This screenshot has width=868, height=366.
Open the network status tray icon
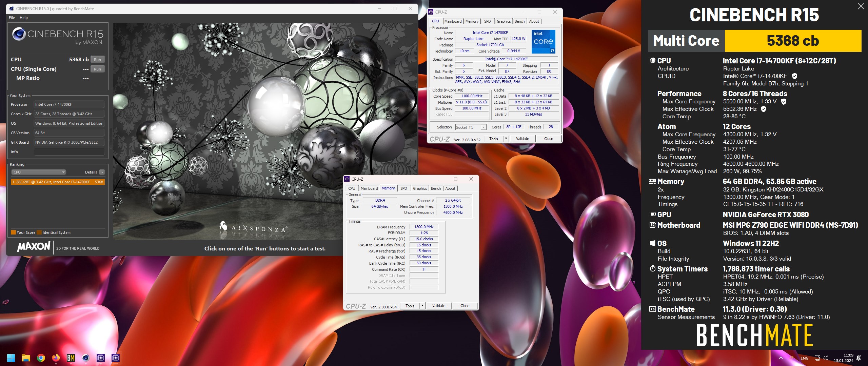[817, 358]
